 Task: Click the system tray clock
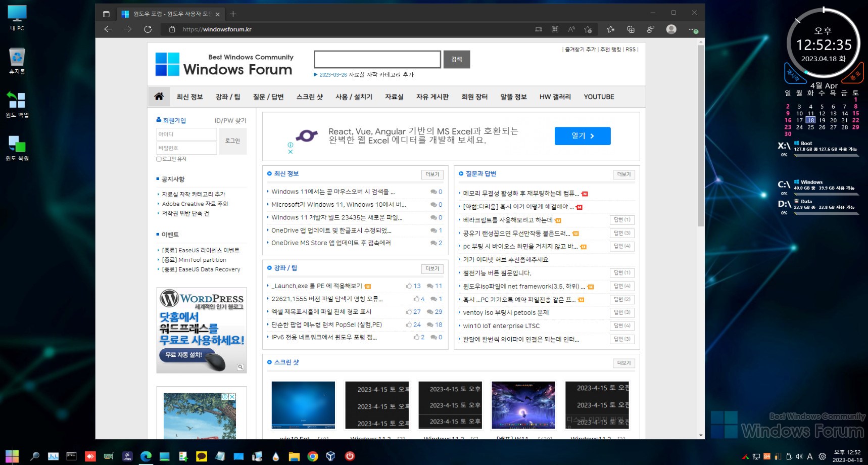click(847, 456)
